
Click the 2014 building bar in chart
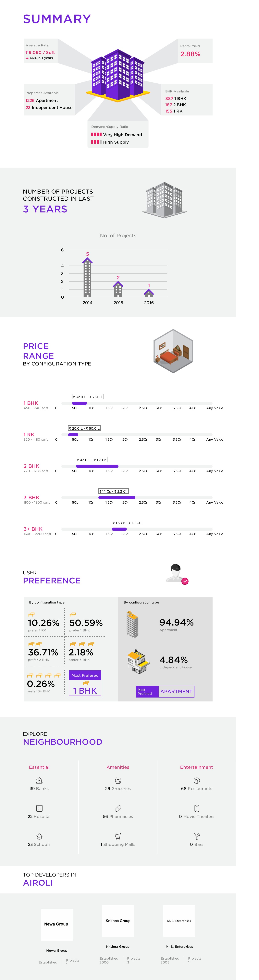pyautogui.click(x=88, y=277)
